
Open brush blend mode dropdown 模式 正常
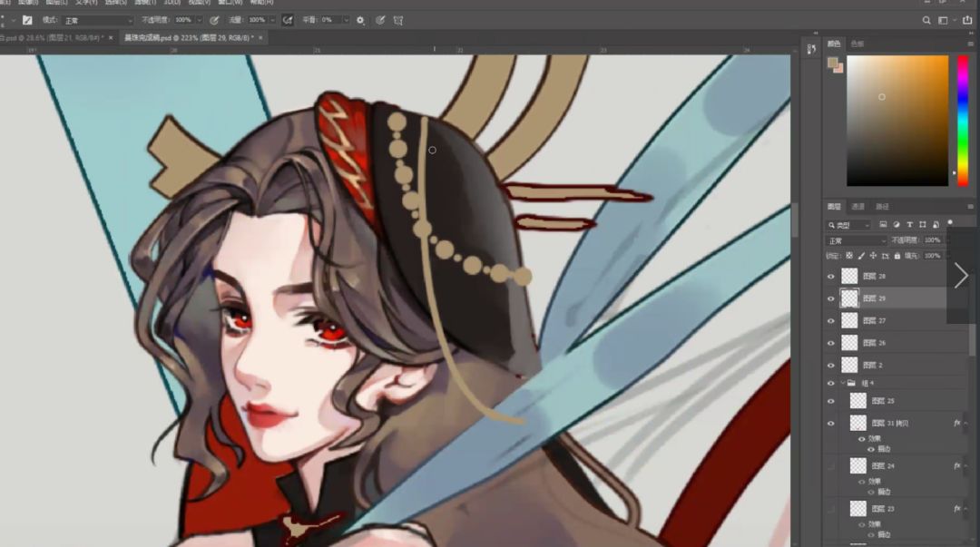point(98,21)
